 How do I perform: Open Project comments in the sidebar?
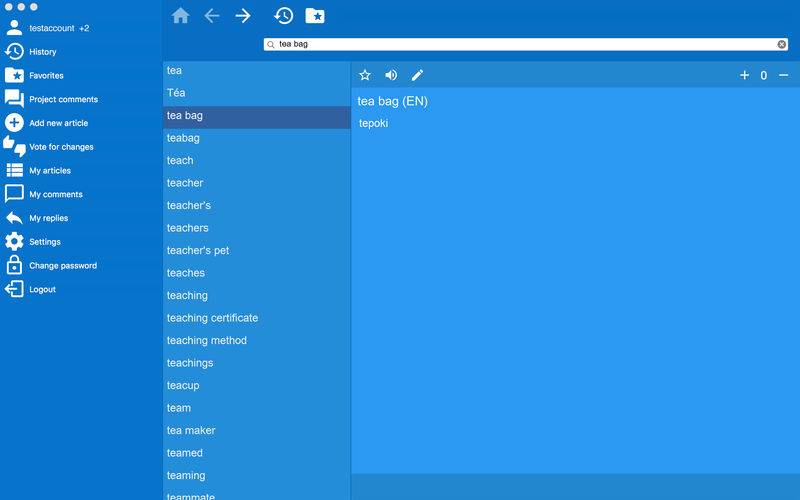click(63, 99)
